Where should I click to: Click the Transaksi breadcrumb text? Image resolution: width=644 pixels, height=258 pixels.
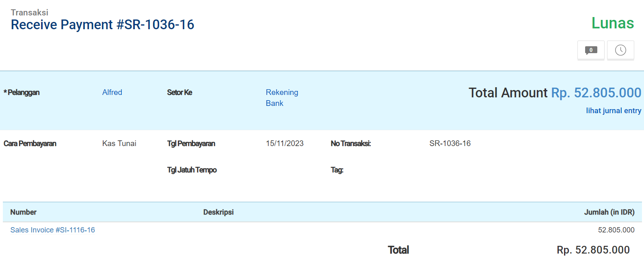(29, 13)
